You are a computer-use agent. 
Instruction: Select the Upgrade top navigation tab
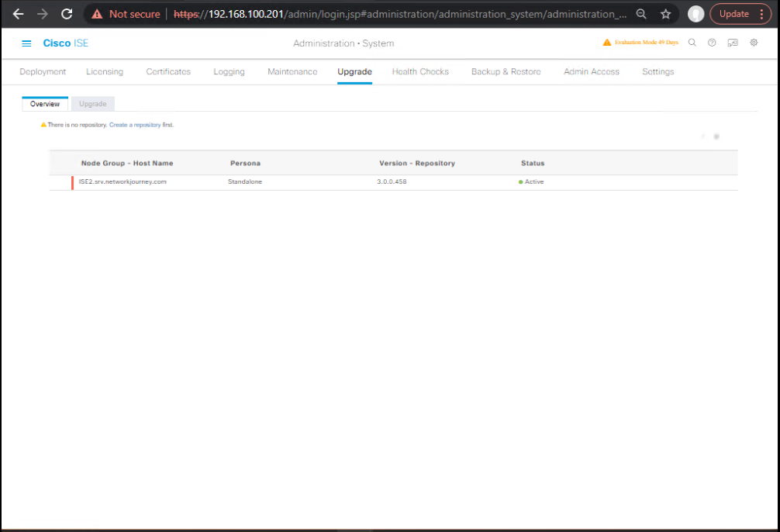354,71
